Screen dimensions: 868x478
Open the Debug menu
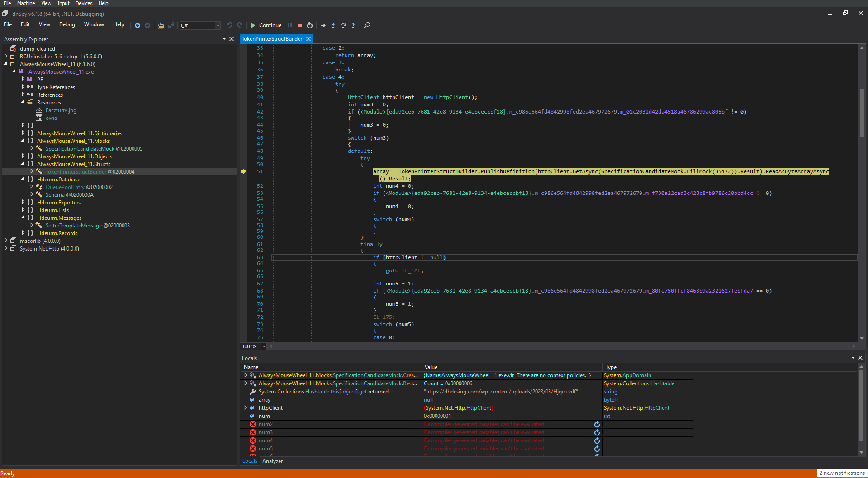(67, 24)
